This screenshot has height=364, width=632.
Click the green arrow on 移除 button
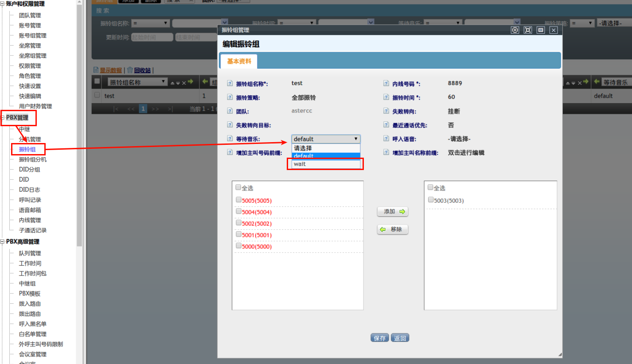(383, 229)
